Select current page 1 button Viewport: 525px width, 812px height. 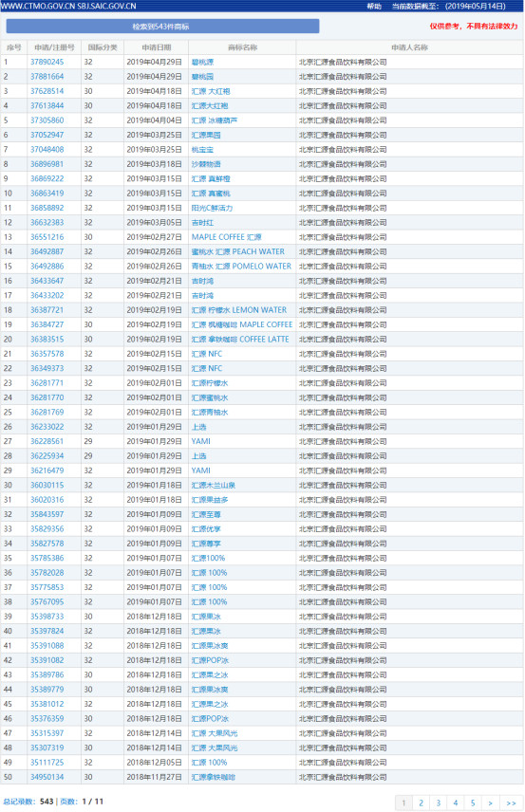403,803
